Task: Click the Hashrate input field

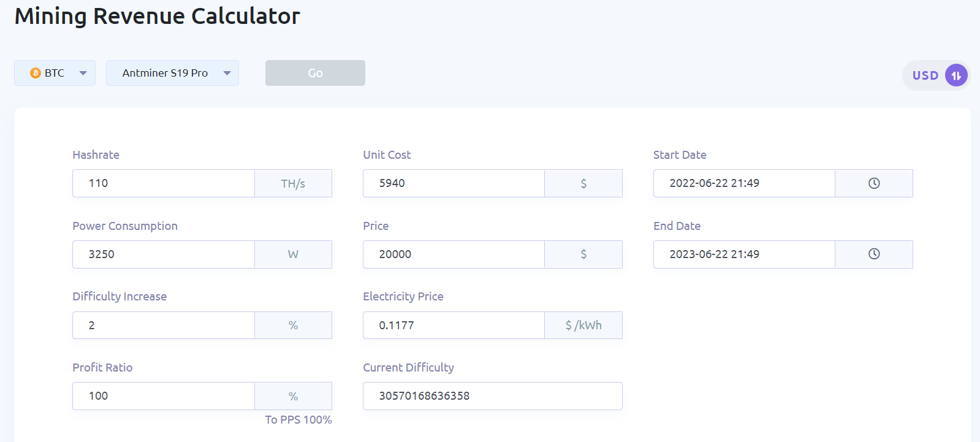Action: pos(164,183)
